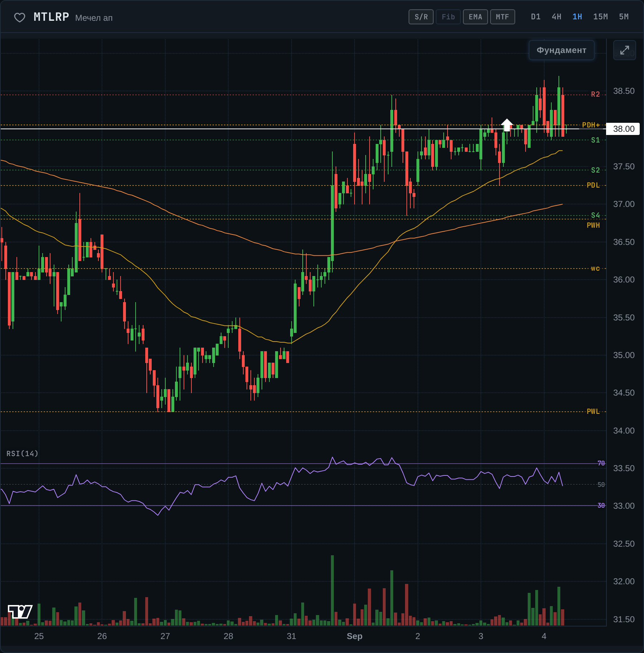Click the Мечел ап company name
The height and width of the screenshot is (653, 644).
click(x=94, y=18)
